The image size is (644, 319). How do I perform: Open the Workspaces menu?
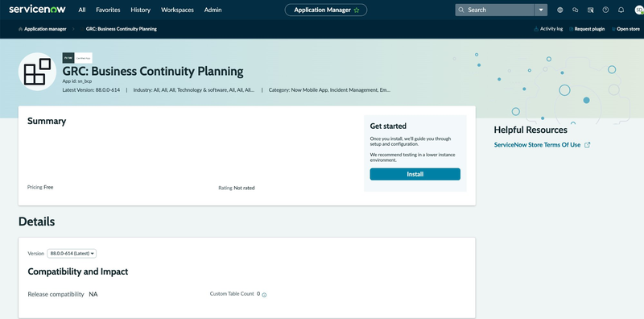click(x=177, y=10)
